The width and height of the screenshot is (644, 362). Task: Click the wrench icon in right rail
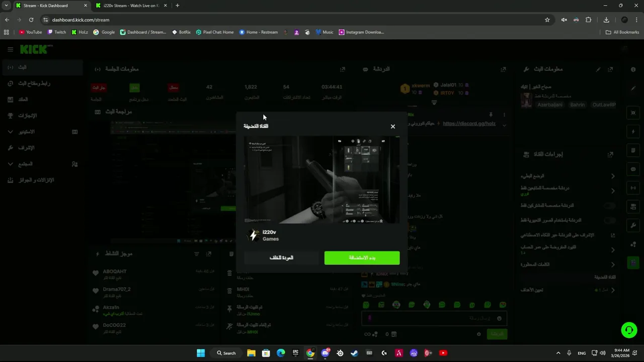[x=633, y=226]
